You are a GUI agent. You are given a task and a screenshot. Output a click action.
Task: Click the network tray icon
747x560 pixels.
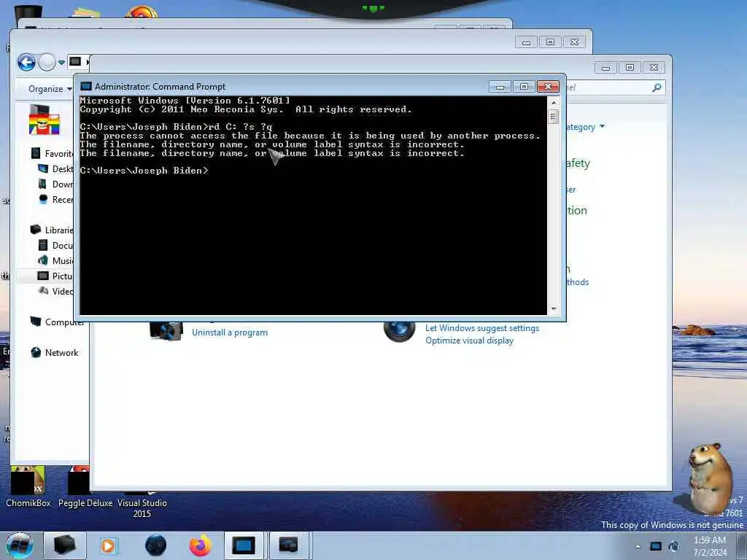[x=656, y=546]
